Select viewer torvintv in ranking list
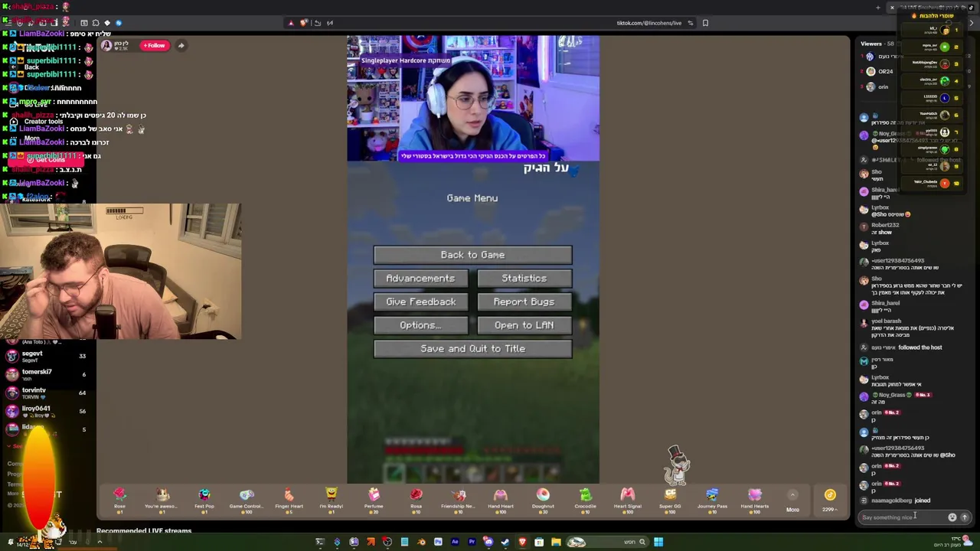This screenshot has width=980, height=551. (x=46, y=393)
